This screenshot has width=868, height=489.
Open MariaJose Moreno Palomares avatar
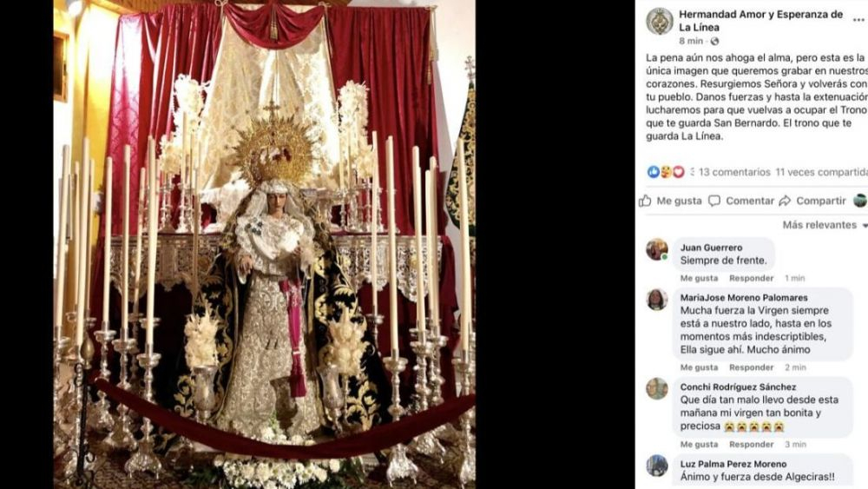coord(657,300)
